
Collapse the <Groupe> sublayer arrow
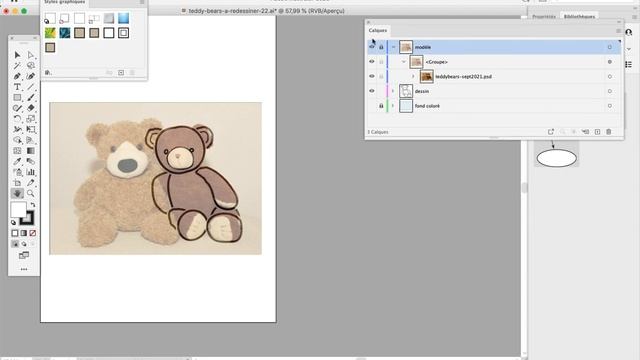(x=404, y=62)
